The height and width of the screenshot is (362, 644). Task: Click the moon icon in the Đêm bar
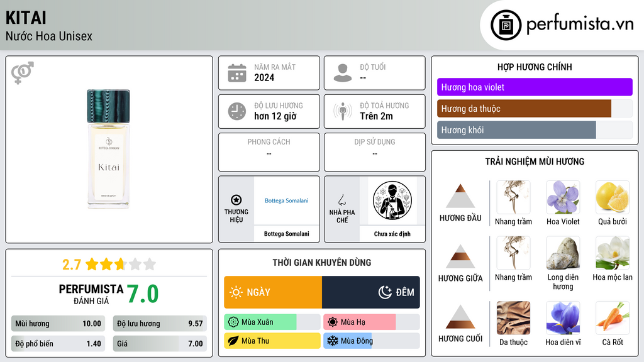[x=385, y=292]
